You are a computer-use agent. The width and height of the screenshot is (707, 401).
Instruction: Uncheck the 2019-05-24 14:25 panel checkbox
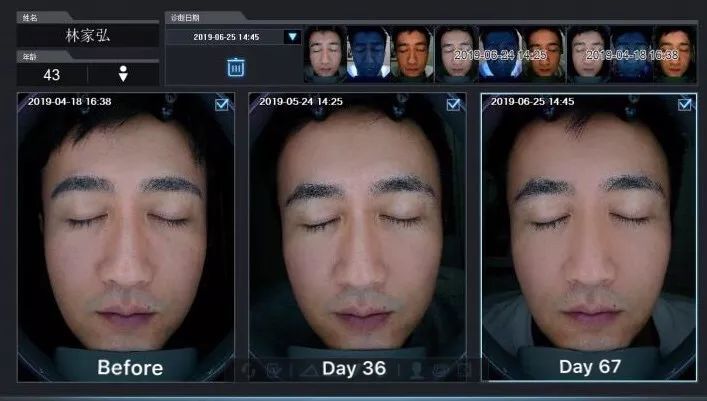453,105
